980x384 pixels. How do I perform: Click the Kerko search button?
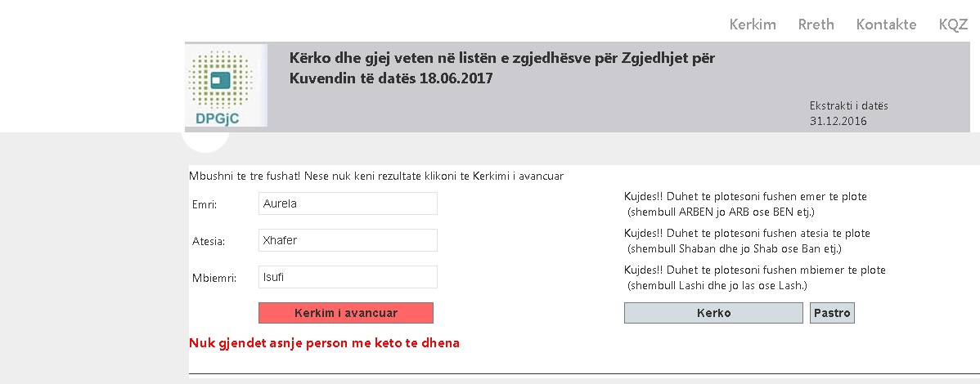713,313
